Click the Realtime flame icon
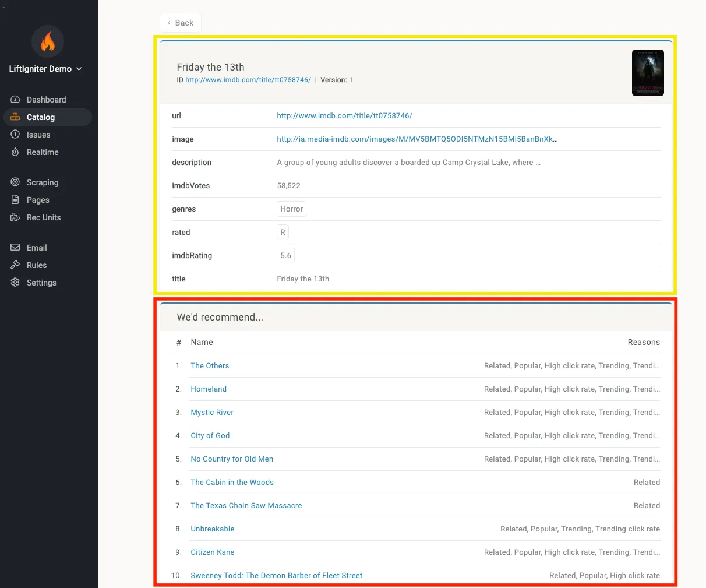 click(15, 152)
